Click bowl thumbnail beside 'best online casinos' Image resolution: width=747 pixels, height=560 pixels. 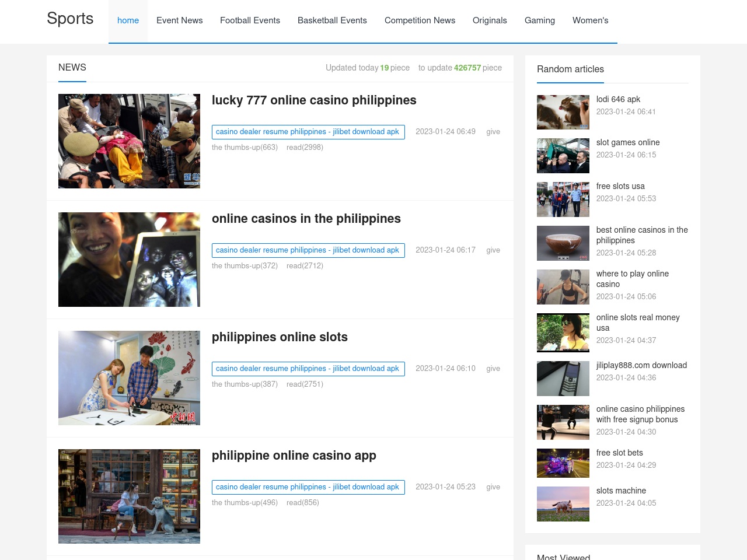pos(563,243)
